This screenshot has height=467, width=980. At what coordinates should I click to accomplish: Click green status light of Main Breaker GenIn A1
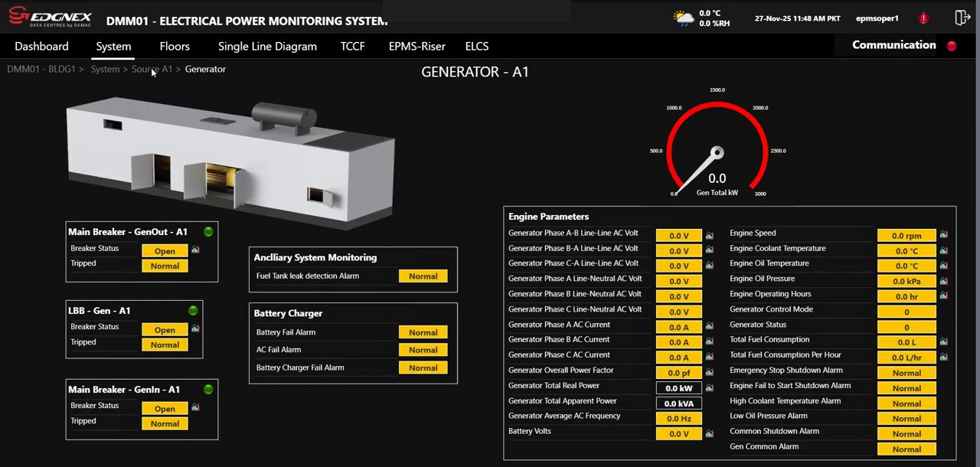(x=208, y=389)
